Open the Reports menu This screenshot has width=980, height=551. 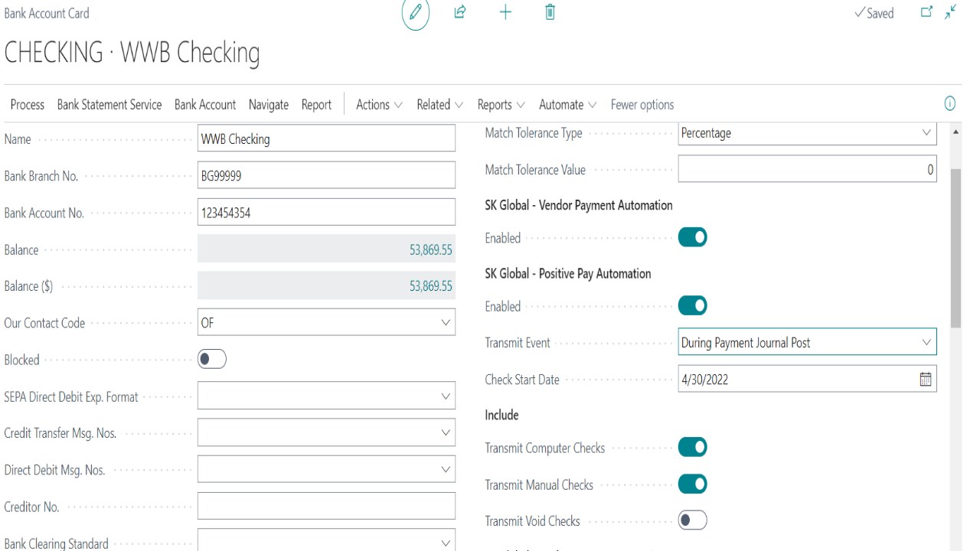tap(501, 105)
